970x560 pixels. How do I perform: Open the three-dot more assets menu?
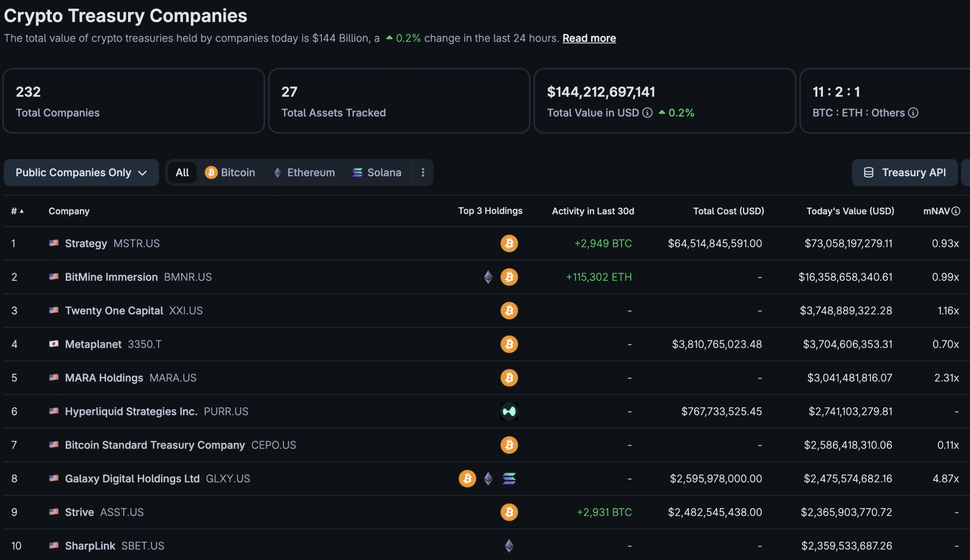423,172
